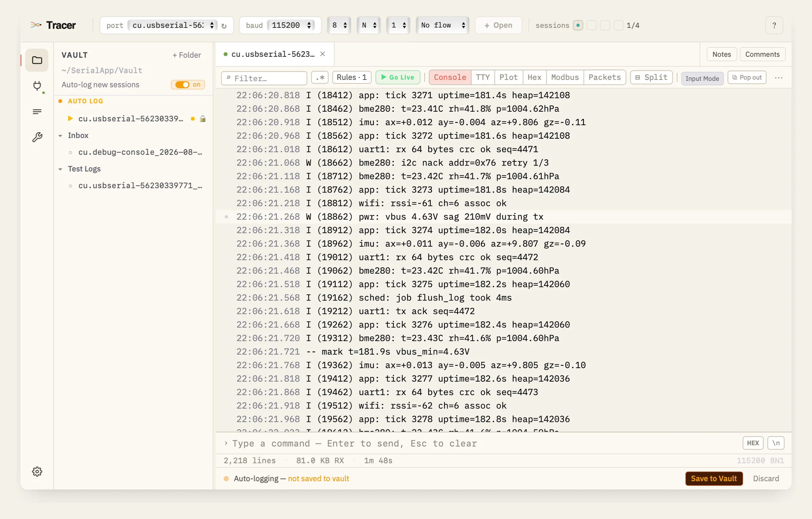Switch to the Console view tab
This screenshot has height=519, width=812.
pyautogui.click(x=450, y=77)
